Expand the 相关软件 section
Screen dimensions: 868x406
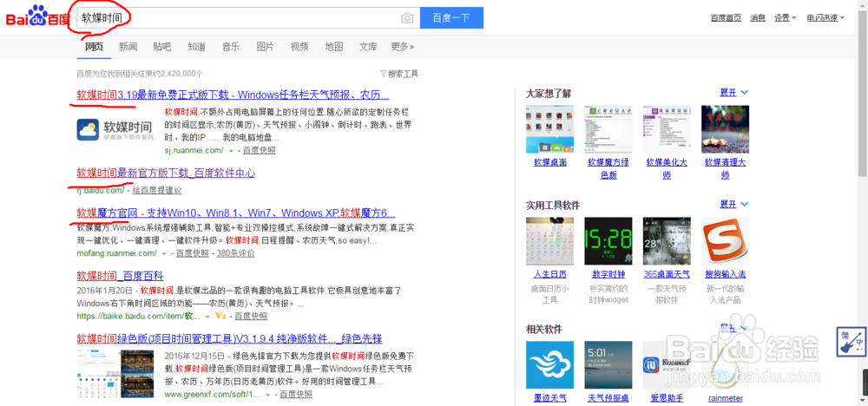point(734,328)
